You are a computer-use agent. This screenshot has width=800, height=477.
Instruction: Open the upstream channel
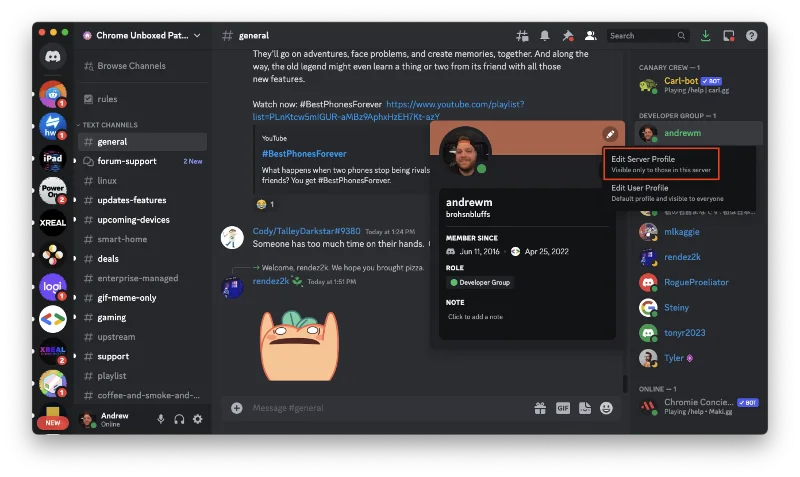(x=142, y=337)
